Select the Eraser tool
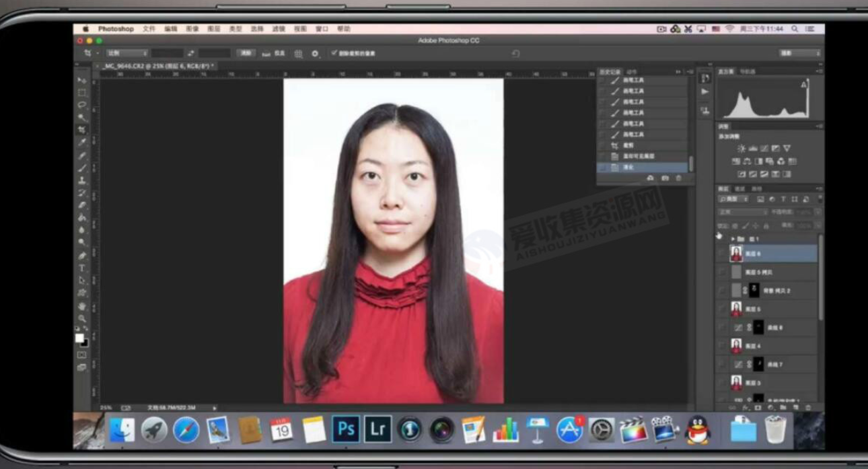 tap(82, 205)
